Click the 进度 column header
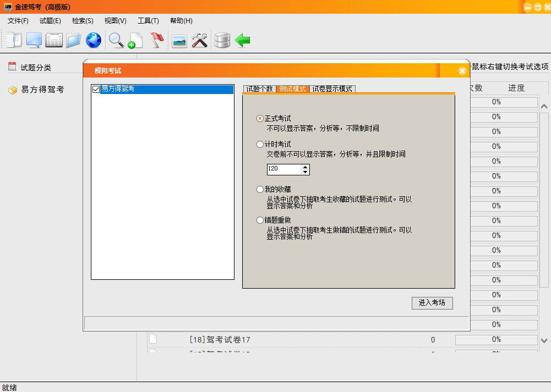This screenshot has height=392, width=551. coord(516,88)
